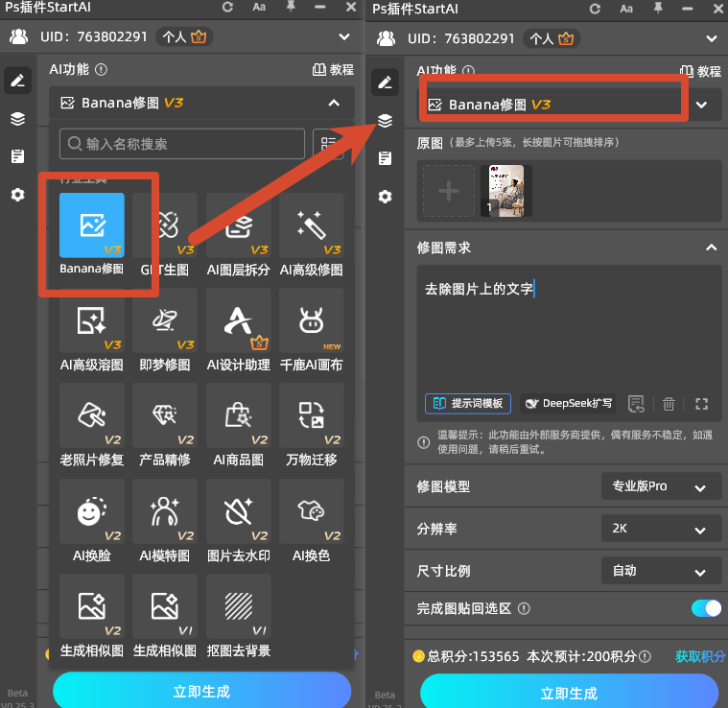Select the 万物迁移 tool
Screen dimensions: 728x708
(x=312, y=415)
